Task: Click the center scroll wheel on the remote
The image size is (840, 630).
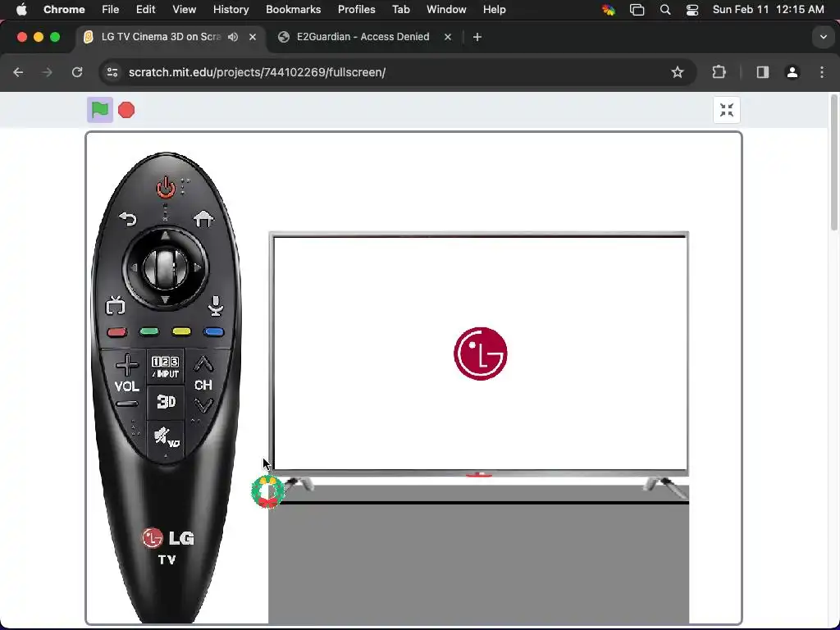Action: pos(166,268)
